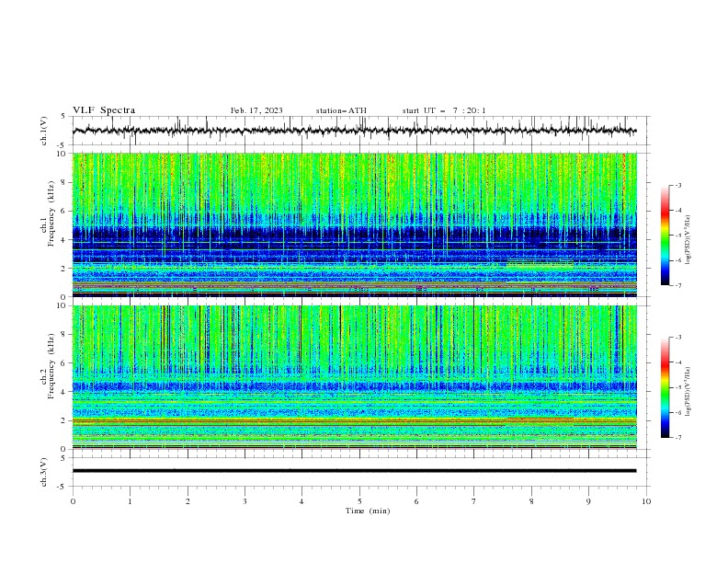The width and height of the screenshot is (728, 563).
Task: Click the ch.1 spectrogram plot area
Action: [354, 224]
